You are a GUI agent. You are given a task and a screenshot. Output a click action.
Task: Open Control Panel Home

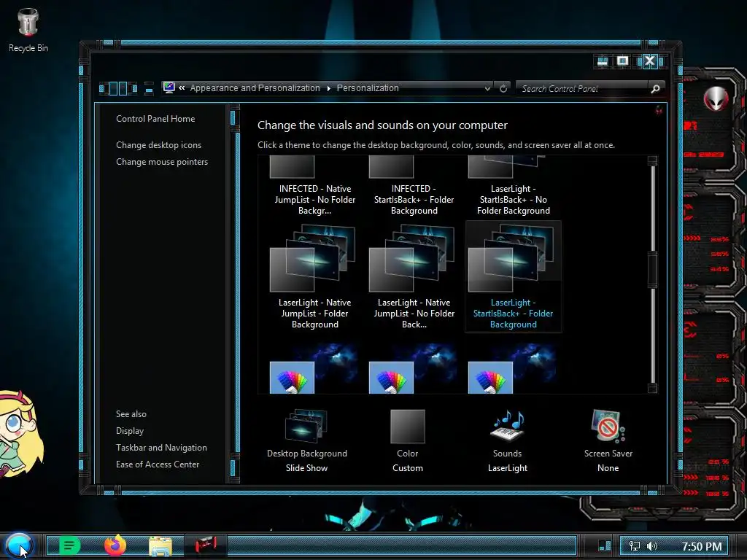155,119
